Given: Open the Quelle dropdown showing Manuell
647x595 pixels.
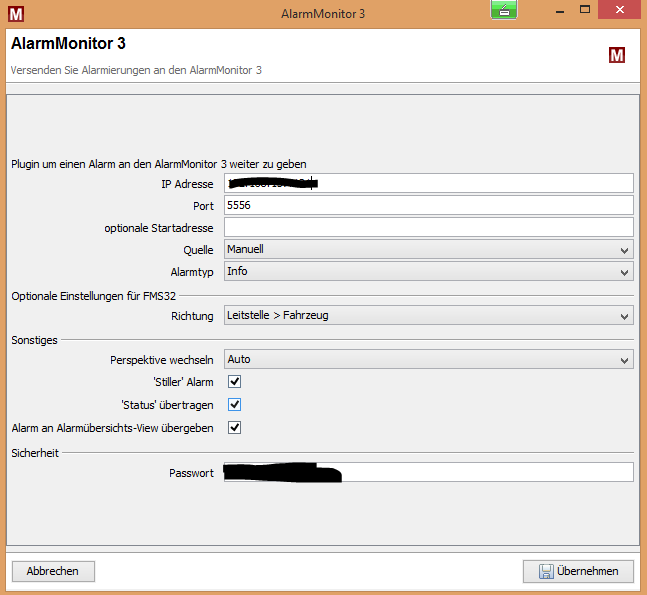Looking at the screenshot, I should point(428,249).
